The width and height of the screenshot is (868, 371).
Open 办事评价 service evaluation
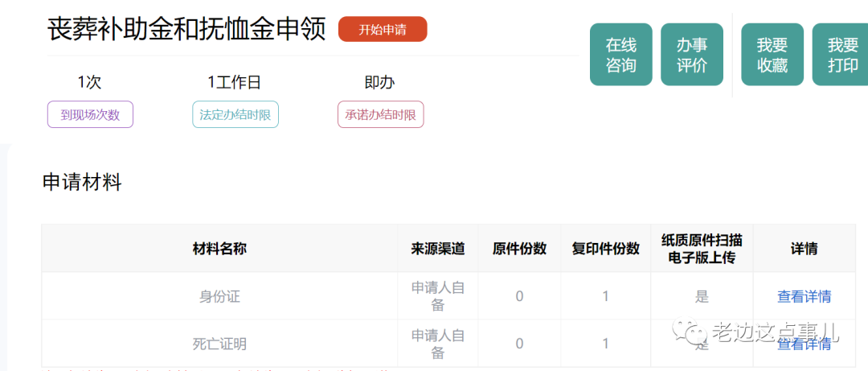[x=692, y=55]
